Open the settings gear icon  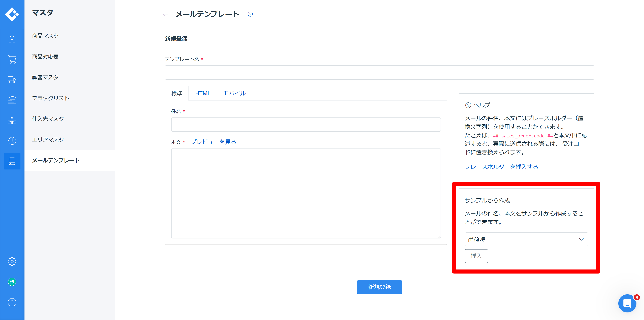(x=12, y=261)
